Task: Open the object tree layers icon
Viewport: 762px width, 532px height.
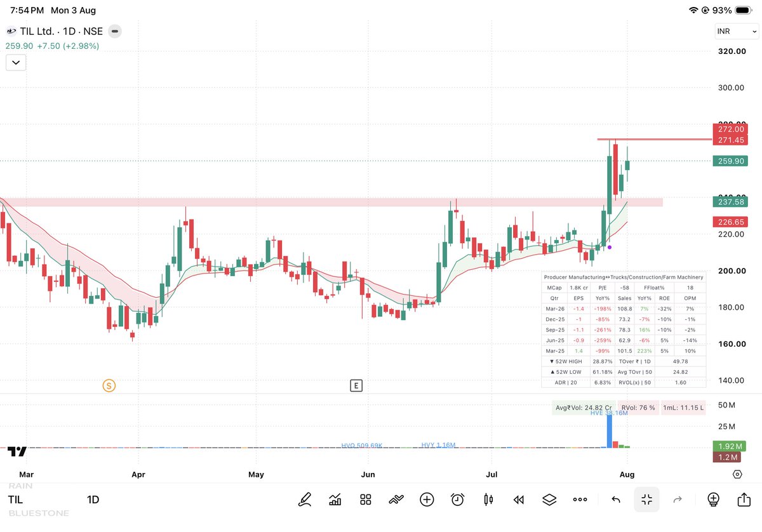Action: pyautogui.click(x=549, y=500)
